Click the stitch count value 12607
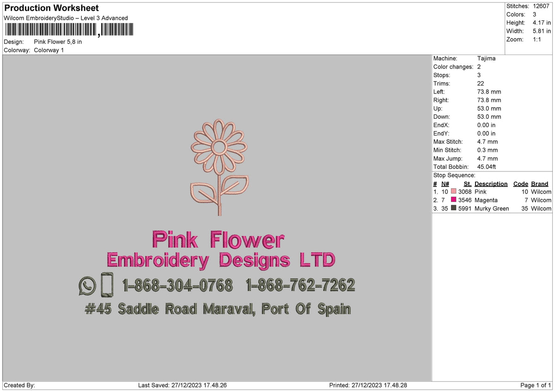The height and width of the screenshot is (392, 555). click(541, 6)
